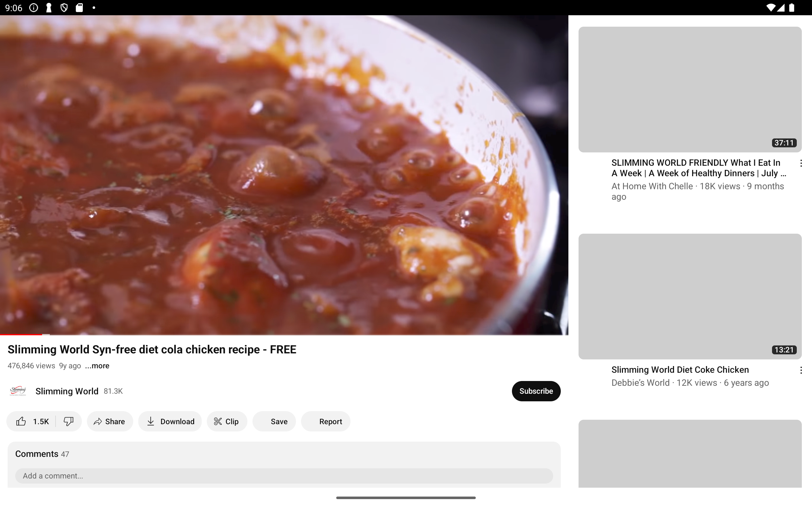812x508 pixels.
Task: Tap 'Debbie's World · 12K views' info text
Action: click(690, 383)
